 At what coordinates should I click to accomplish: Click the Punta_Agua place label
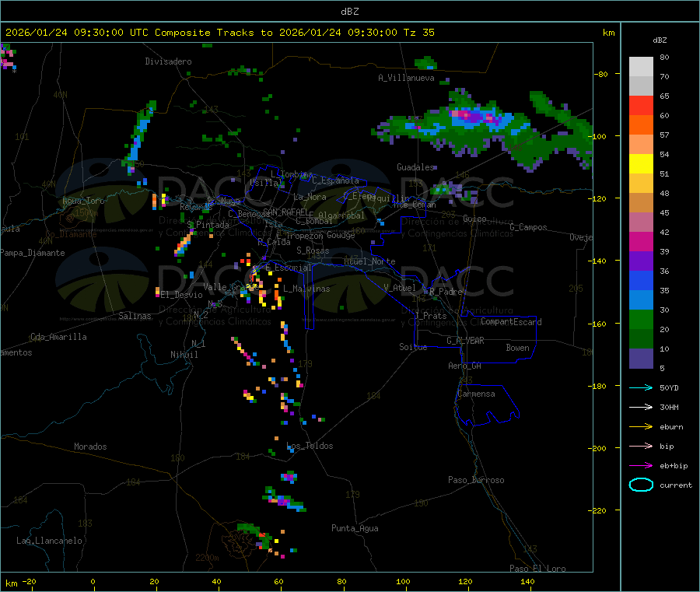coord(355,528)
